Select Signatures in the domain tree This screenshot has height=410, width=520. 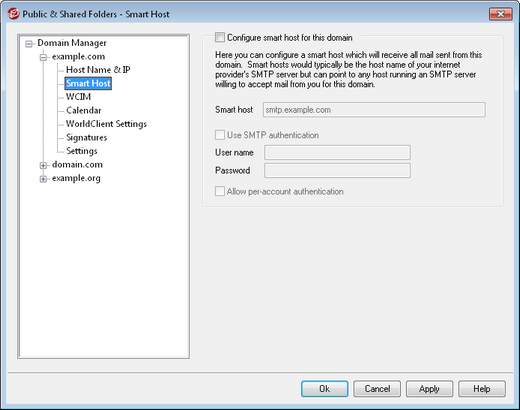click(x=87, y=137)
